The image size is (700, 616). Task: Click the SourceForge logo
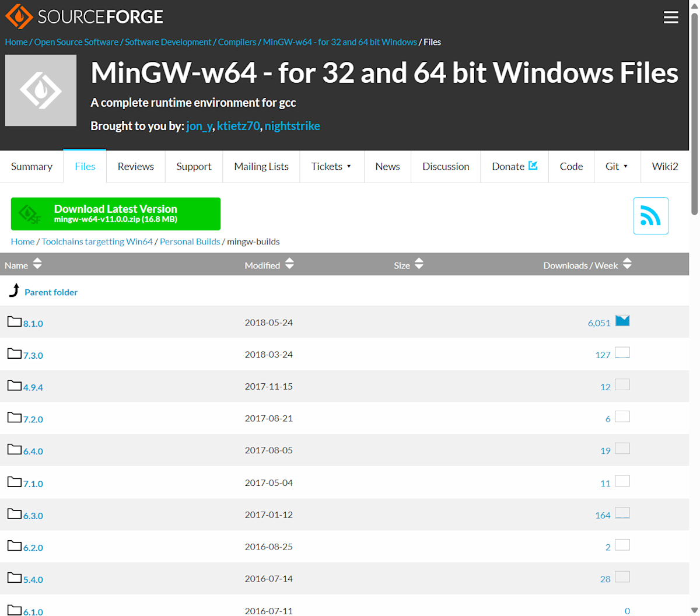[84, 16]
